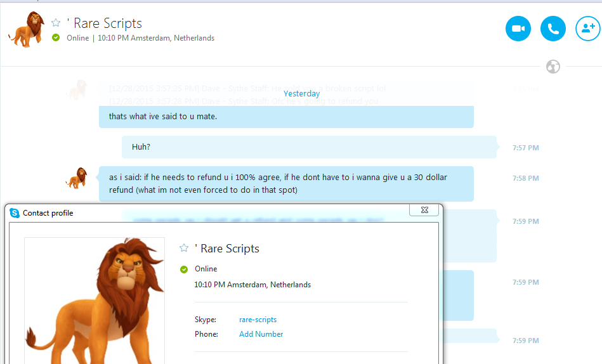The width and height of the screenshot is (602, 364).
Task: Open lion avatar in chat header
Action: [x=26, y=29]
